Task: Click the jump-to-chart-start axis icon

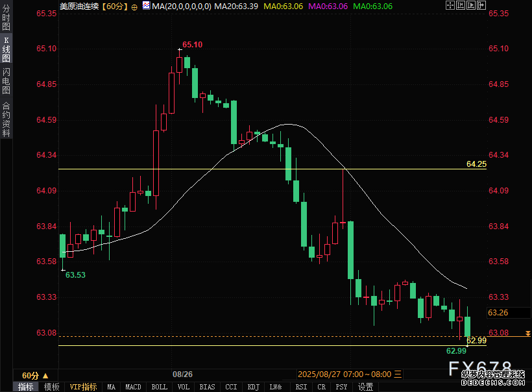Action: coord(461,5)
